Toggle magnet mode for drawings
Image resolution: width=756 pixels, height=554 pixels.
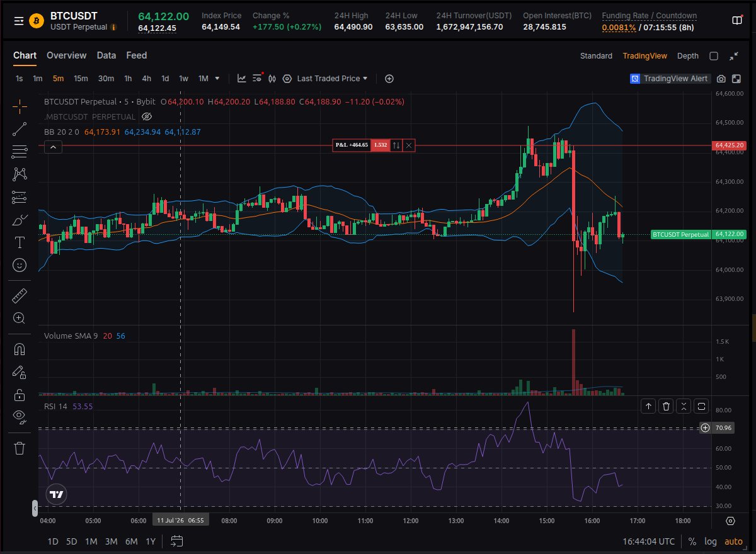[20, 349]
